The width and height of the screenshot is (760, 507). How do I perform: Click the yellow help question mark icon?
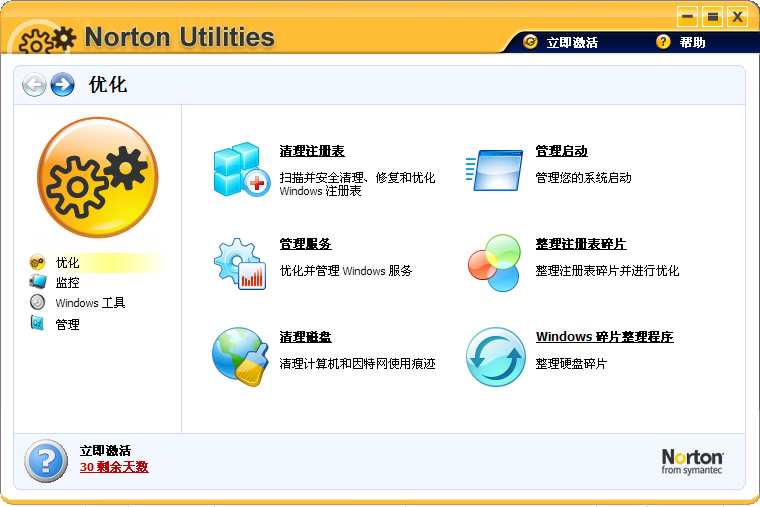click(x=663, y=42)
